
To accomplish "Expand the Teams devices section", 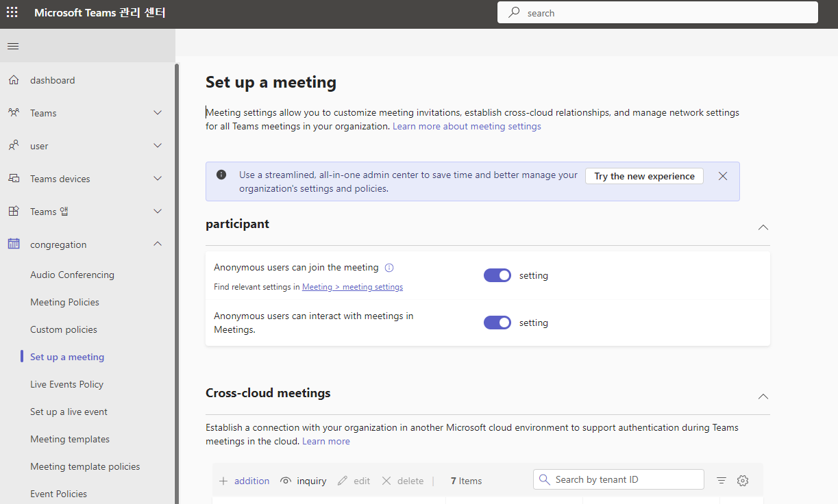I will (158, 179).
